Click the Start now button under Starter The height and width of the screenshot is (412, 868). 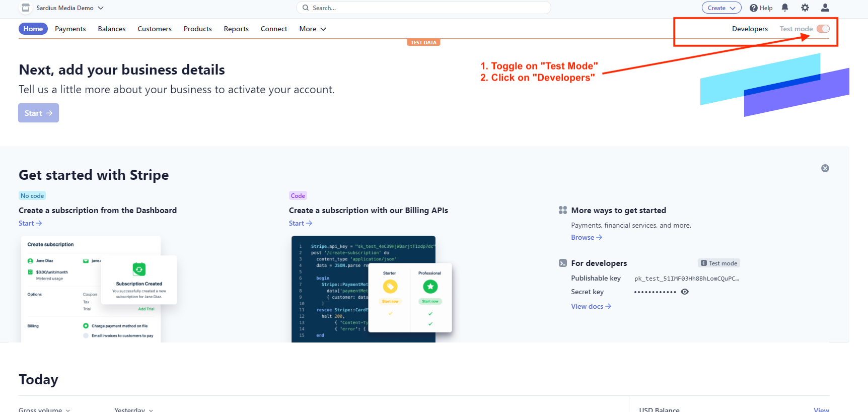[x=390, y=301]
